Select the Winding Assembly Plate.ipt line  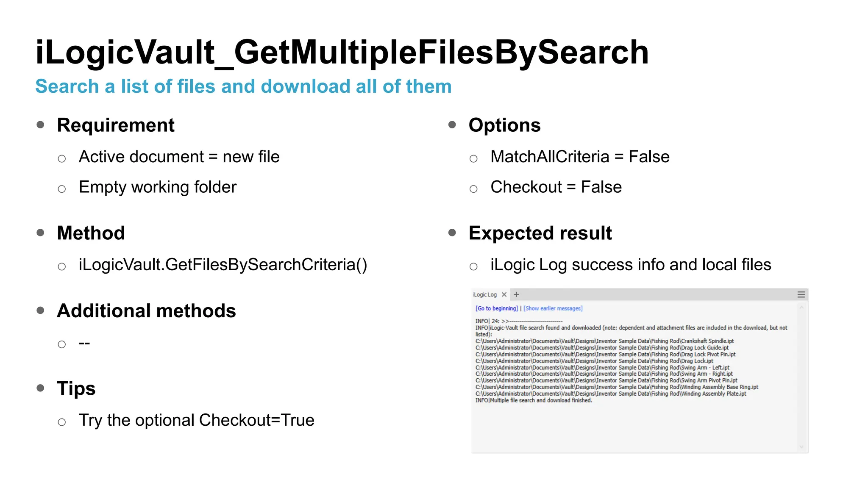(x=611, y=394)
